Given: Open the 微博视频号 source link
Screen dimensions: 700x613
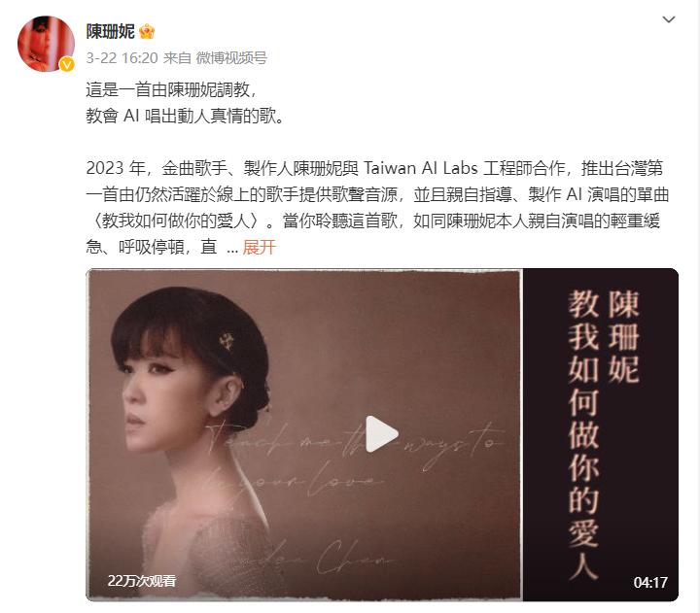Looking at the screenshot, I should point(231,58).
